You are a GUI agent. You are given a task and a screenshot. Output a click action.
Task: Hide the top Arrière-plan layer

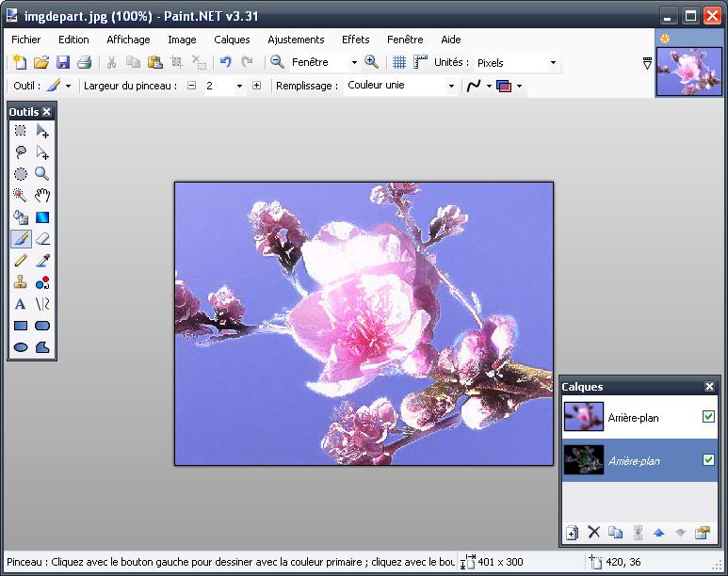708,417
